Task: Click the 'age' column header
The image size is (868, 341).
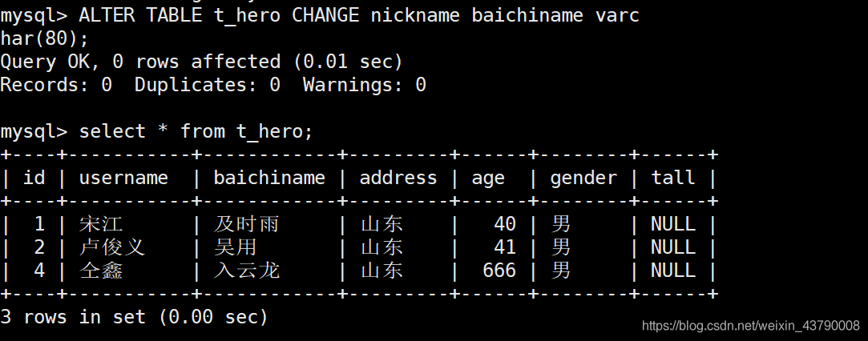Action: 488,179
